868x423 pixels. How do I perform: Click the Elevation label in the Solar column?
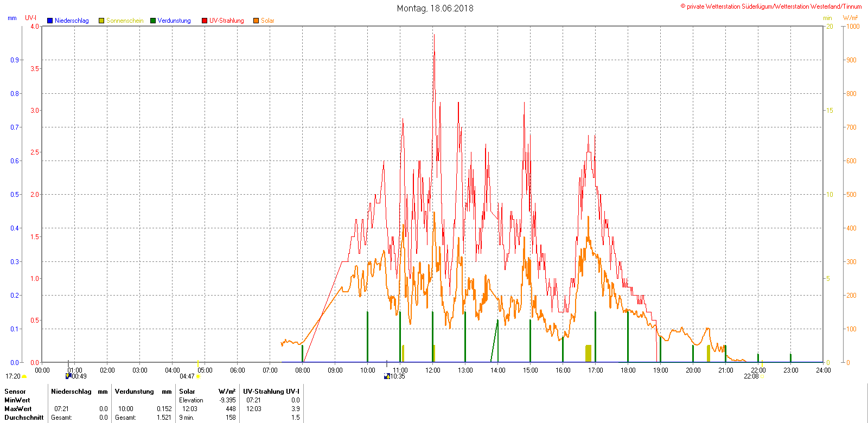tap(192, 400)
